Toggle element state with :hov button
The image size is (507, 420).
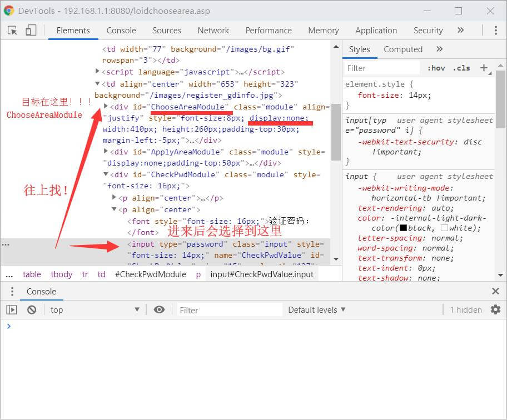point(436,67)
